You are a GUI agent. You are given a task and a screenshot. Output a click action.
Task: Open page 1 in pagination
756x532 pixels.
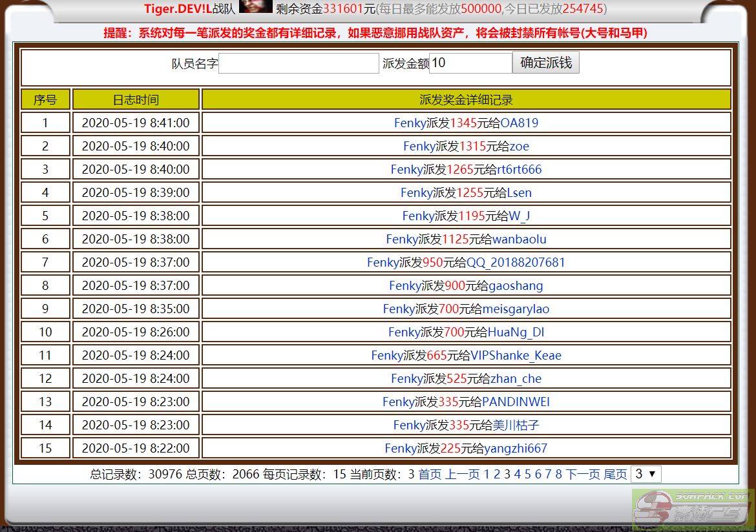(487, 475)
